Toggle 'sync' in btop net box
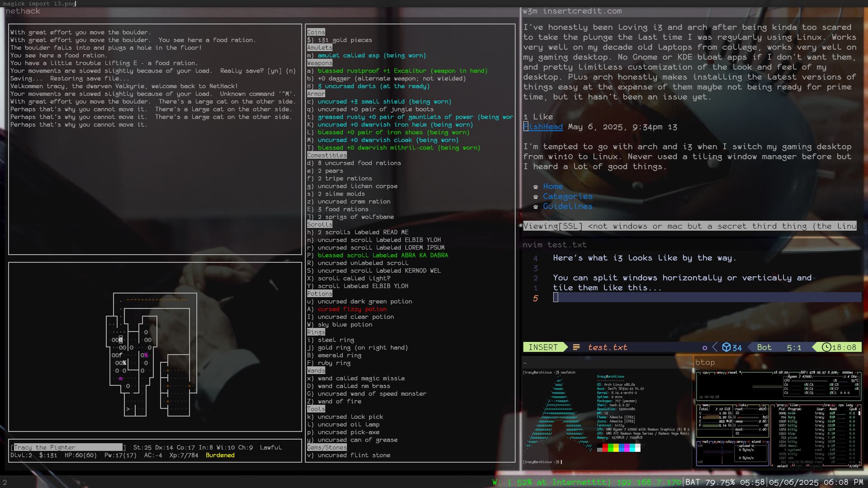The width and height of the screenshot is (868, 488). 717,442
